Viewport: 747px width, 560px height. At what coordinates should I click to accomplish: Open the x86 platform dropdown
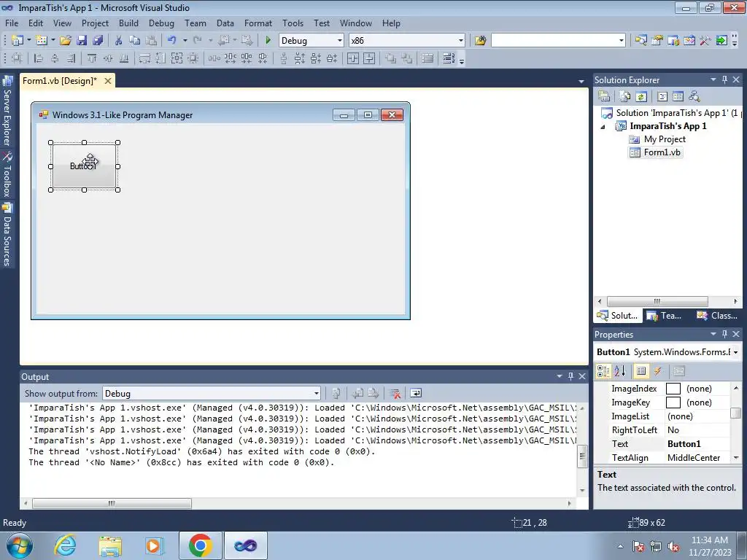(461, 41)
